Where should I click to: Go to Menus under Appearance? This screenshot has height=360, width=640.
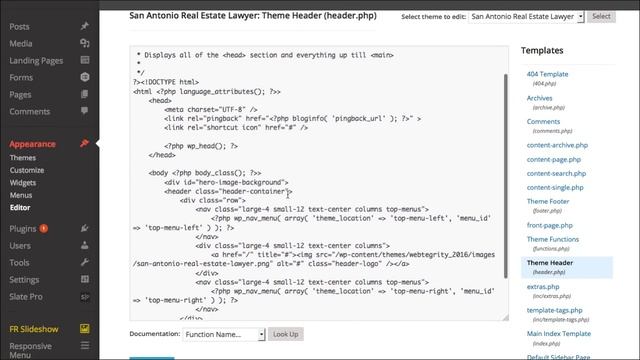point(21,195)
